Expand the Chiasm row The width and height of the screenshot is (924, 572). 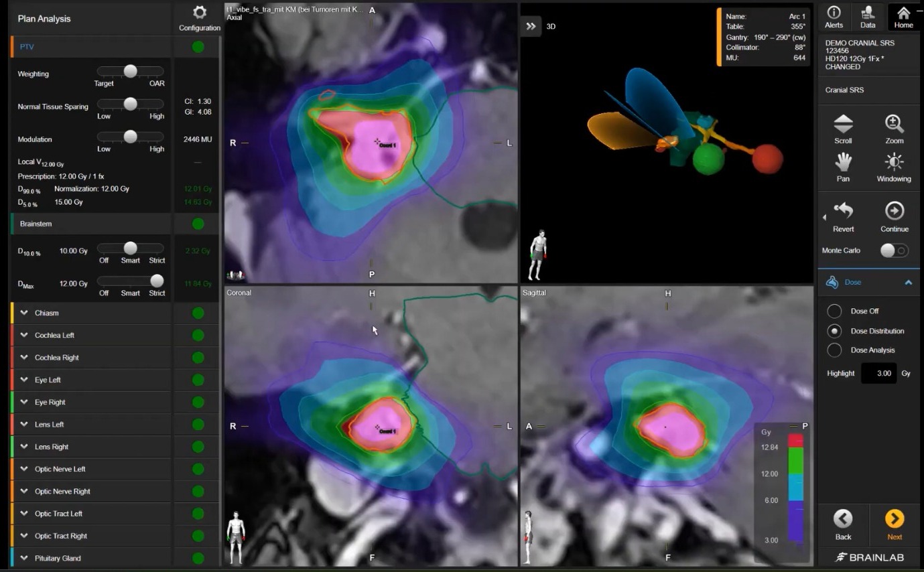pos(25,313)
